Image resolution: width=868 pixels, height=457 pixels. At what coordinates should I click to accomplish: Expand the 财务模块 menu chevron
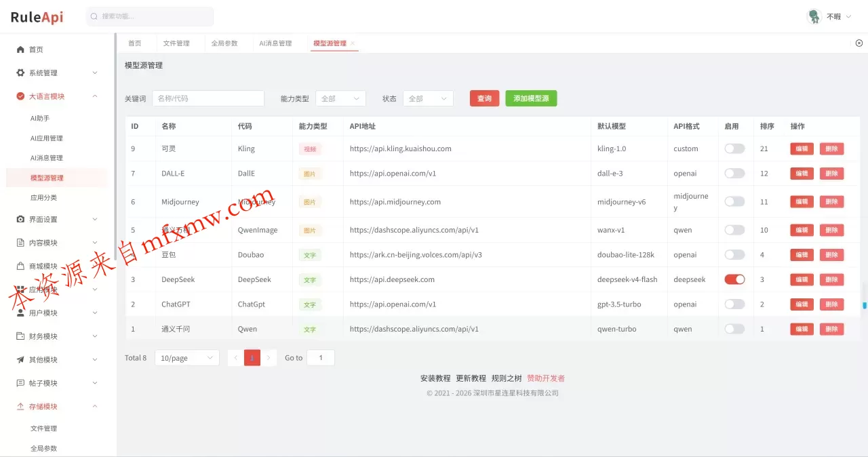(95, 336)
